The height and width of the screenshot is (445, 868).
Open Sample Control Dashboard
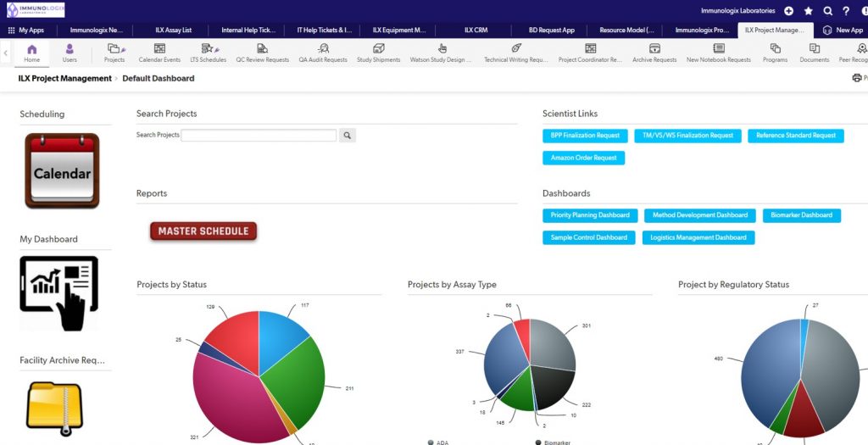coord(589,237)
